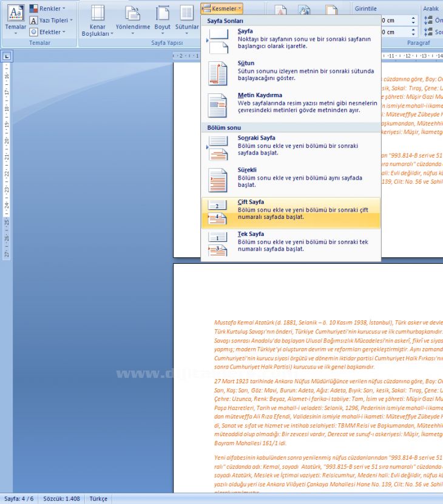Click the Girintile label
Viewport: 443px width, 504px height.
coord(365,8)
